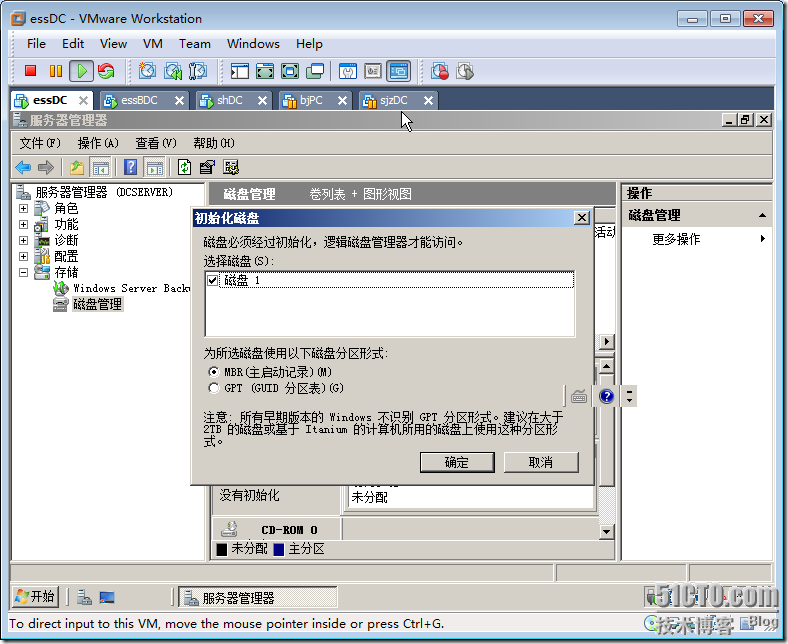The image size is (788, 644).
Task: Expand the 更多操作 submenu arrow
Action: click(763, 239)
